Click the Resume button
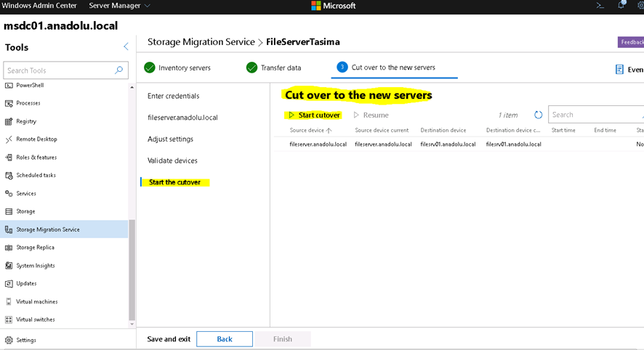This screenshot has height=350, width=644. 371,115
